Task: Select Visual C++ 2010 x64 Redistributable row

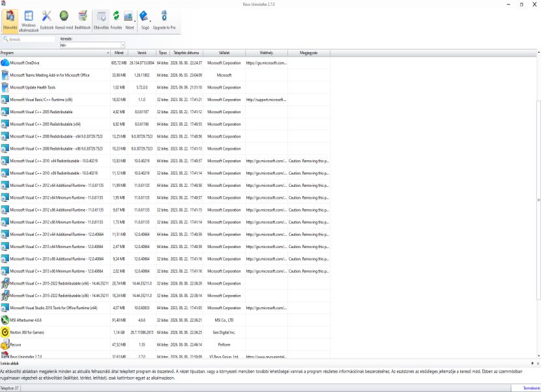Action: pos(165,161)
